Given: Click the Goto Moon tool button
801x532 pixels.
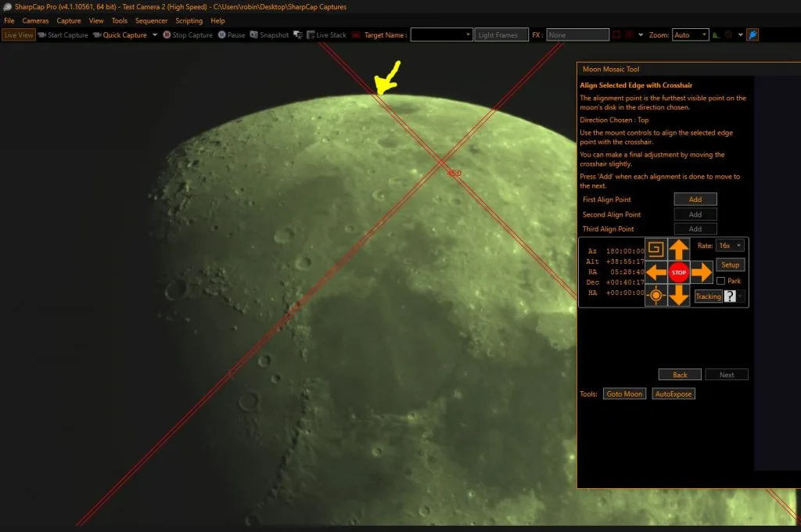Looking at the screenshot, I should click(624, 394).
